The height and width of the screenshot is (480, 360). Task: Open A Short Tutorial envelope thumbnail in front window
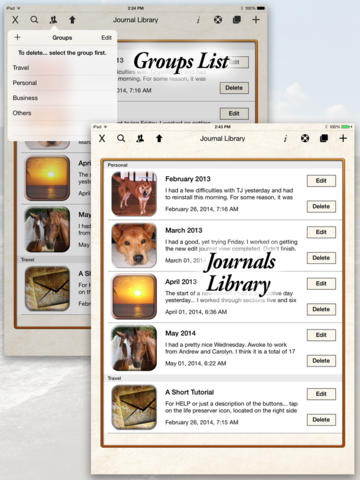click(x=134, y=407)
